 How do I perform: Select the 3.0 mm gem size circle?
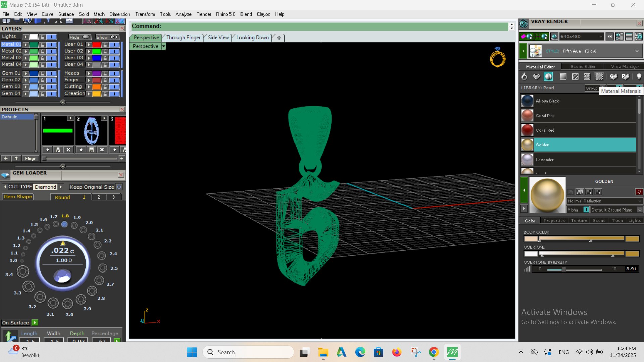(x=68, y=304)
